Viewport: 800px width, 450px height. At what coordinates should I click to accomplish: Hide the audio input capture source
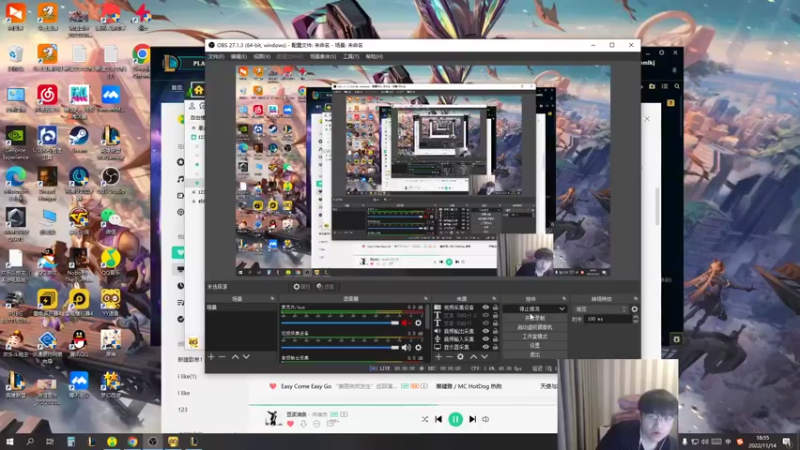tap(486, 339)
